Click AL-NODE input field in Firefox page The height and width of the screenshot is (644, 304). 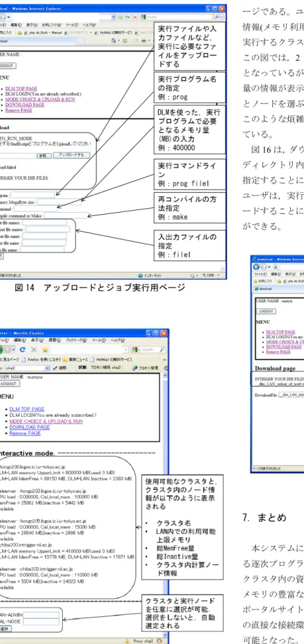click(42, 622)
